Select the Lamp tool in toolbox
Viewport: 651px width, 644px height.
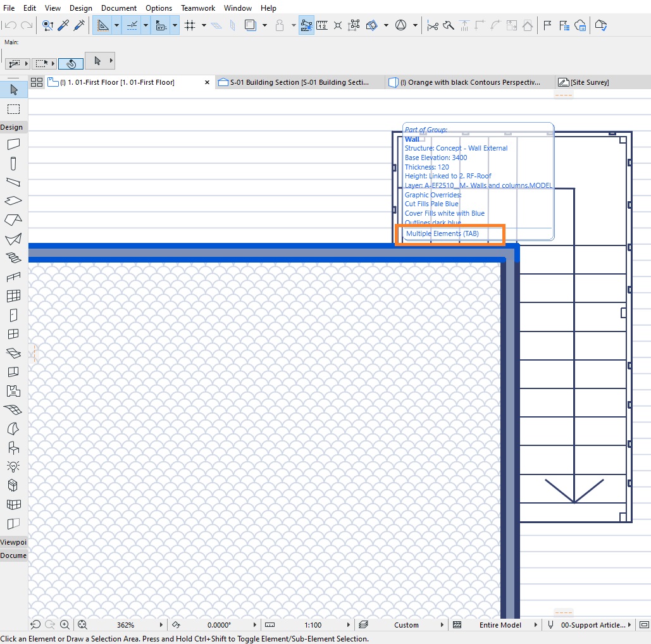pyautogui.click(x=13, y=467)
